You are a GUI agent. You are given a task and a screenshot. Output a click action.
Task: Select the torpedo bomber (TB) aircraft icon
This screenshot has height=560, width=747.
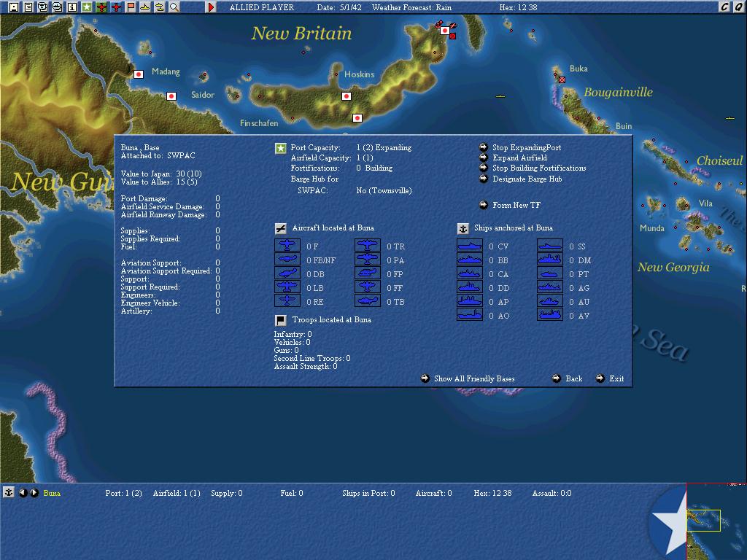tap(368, 301)
